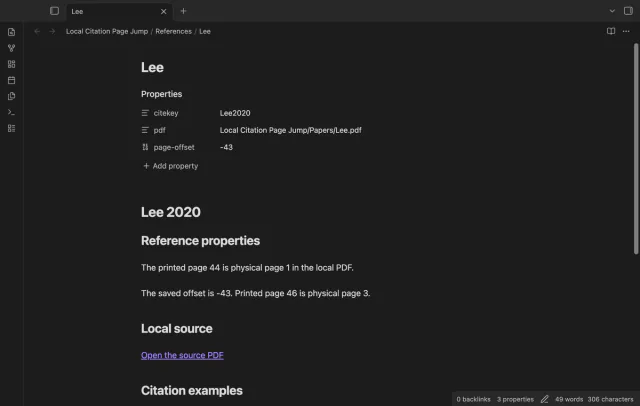Click the citekey property type icon
Viewport: 640px width, 406px height.
pyautogui.click(x=145, y=113)
